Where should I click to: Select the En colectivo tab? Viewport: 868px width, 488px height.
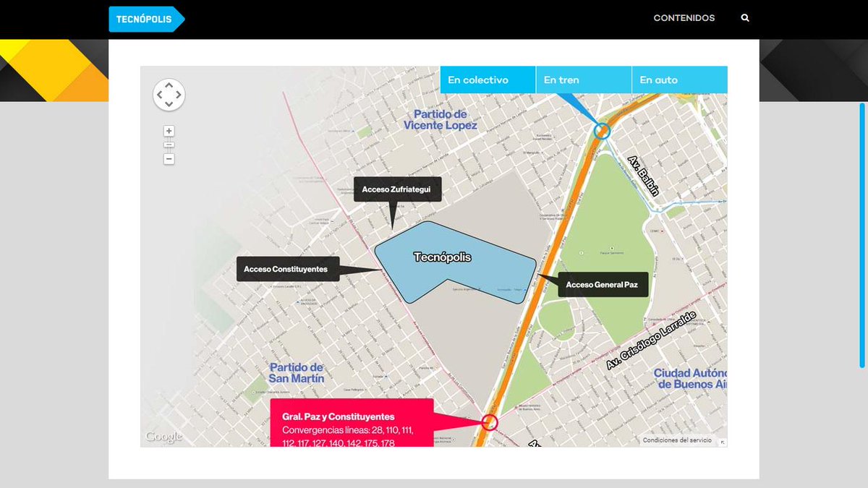point(488,80)
